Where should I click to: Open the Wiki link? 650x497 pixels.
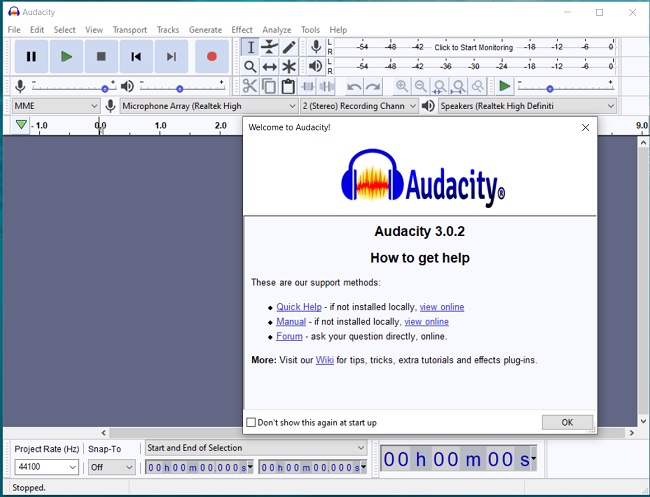pos(325,360)
